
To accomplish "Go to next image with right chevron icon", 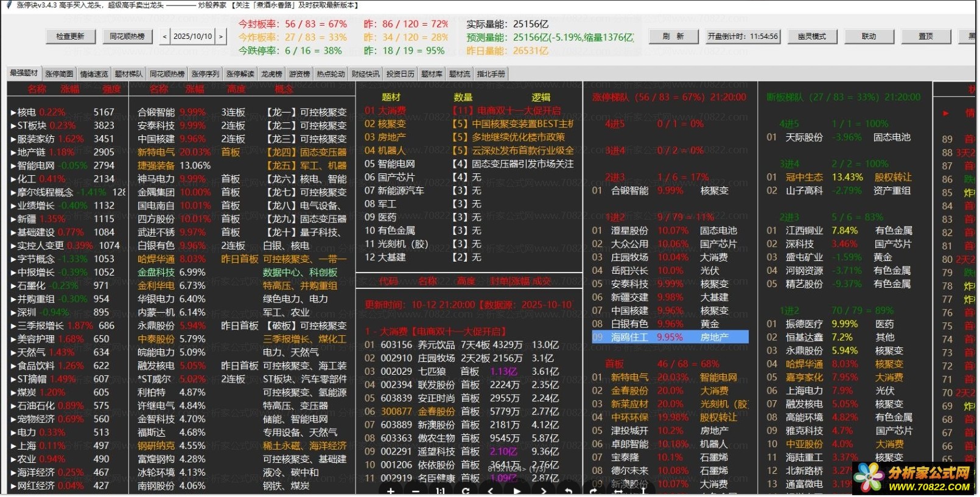I will coord(542,490).
